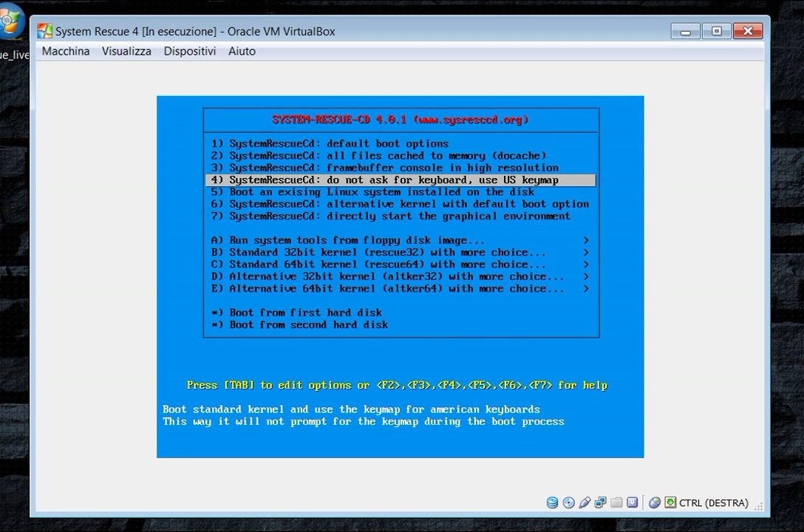
Task: Click the CTRL (DESTRA) host key label
Action: 714,503
